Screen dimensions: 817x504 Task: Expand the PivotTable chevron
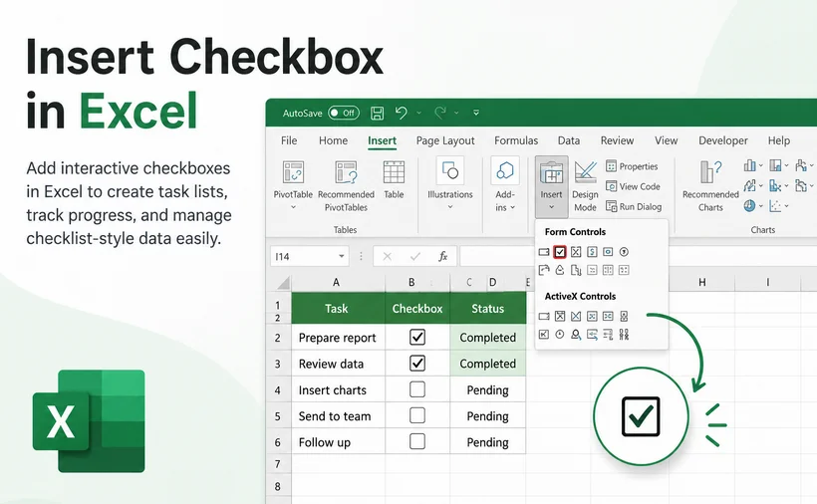point(293,207)
